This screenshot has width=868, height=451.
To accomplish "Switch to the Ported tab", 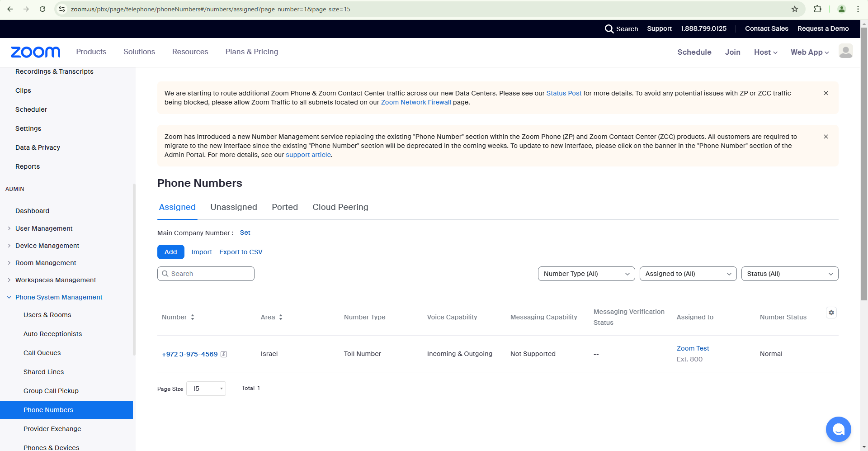I will coord(285,207).
